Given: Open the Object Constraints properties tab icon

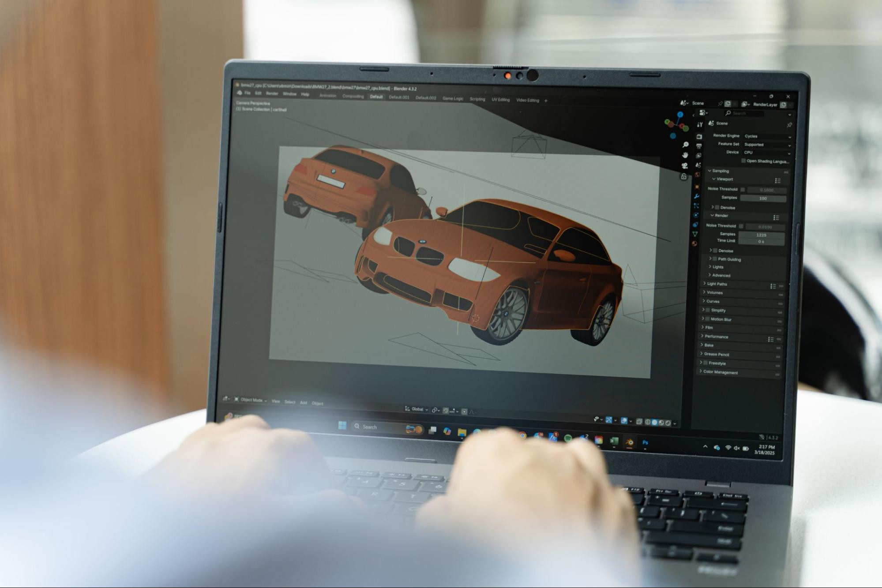Looking at the screenshot, I should (695, 225).
